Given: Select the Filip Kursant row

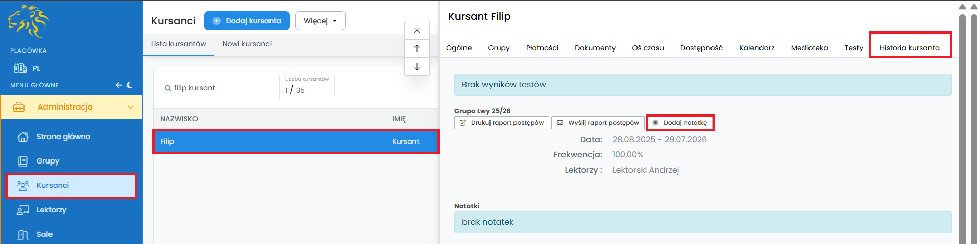Looking at the screenshot, I should (296, 141).
